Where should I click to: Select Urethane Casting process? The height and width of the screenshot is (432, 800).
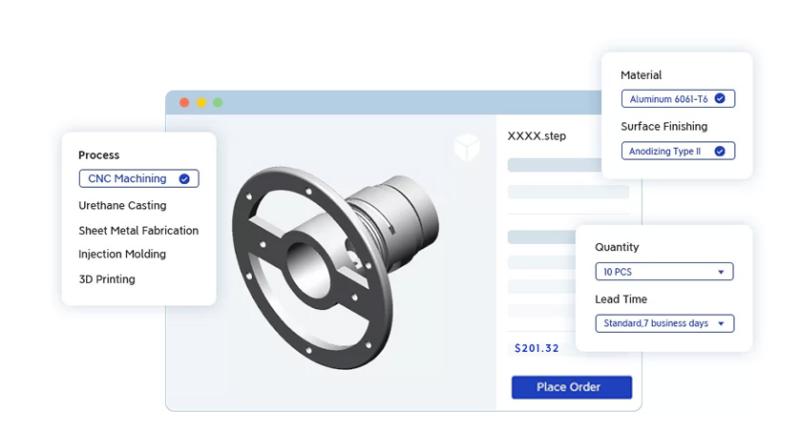[121, 205]
